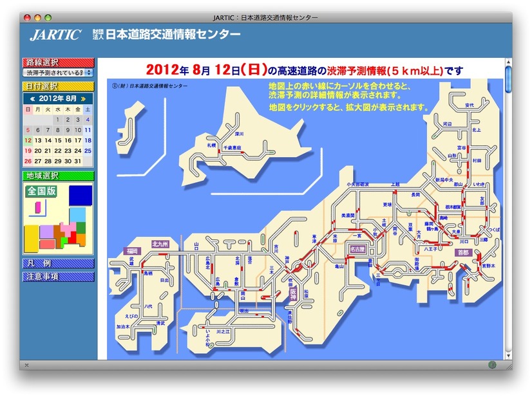The width and height of the screenshot is (532, 397).
Task: Pick date 19 on the calendar
Action: point(28,151)
